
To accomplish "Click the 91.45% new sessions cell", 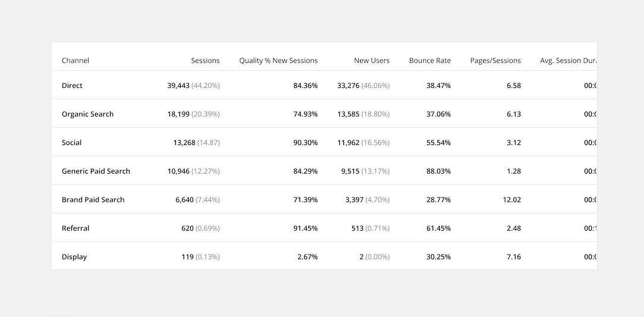I will tap(305, 228).
